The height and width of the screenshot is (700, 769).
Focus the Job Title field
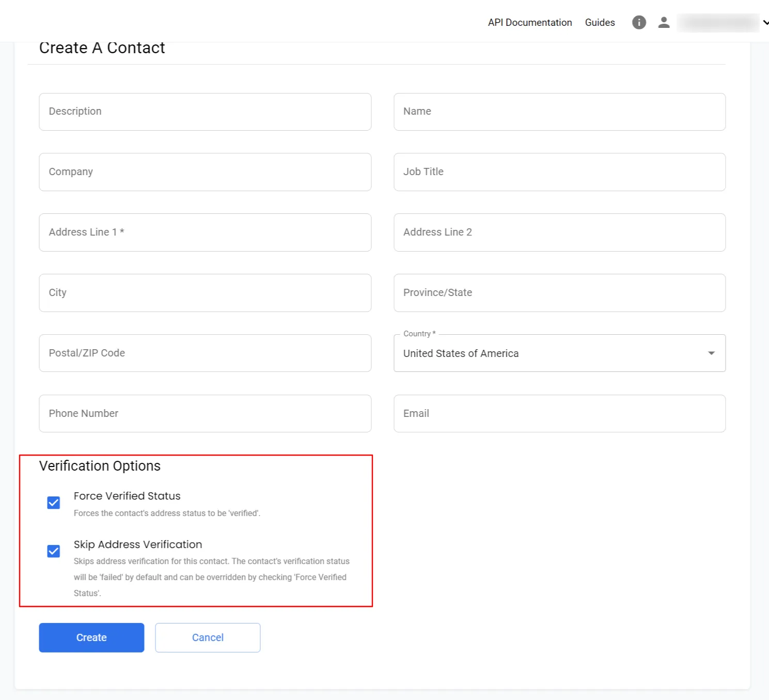pos(559,172)
